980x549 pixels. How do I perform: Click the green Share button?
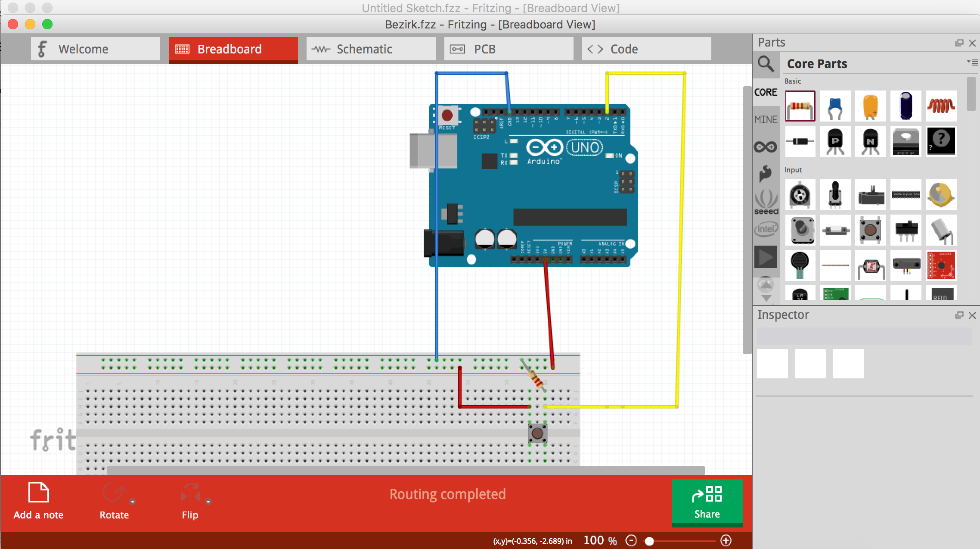point(707,502)
